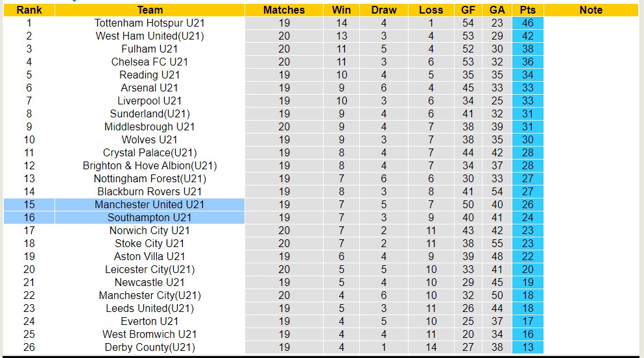Screen dimensions: 644x358
Task: Click Tottenham's 46 points cell
Action: (x=527, y=23)
